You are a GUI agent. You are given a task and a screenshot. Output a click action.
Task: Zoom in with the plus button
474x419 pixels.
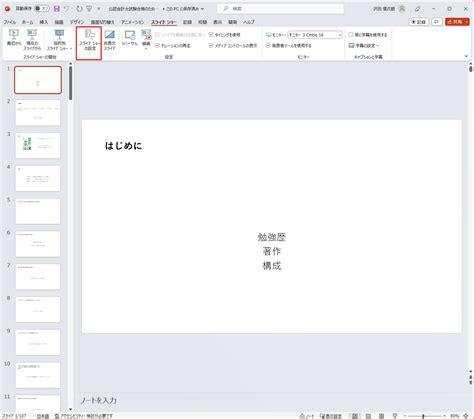pos(445,416)
